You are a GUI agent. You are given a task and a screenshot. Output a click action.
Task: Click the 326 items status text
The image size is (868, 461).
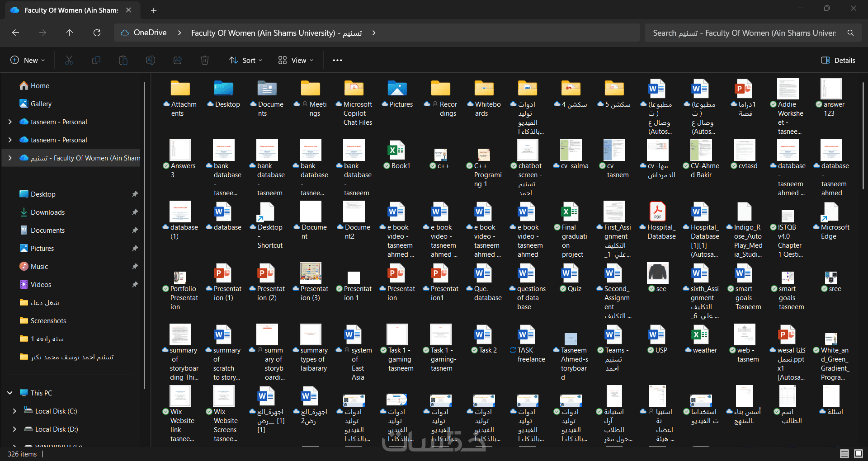tap(22, 454)
